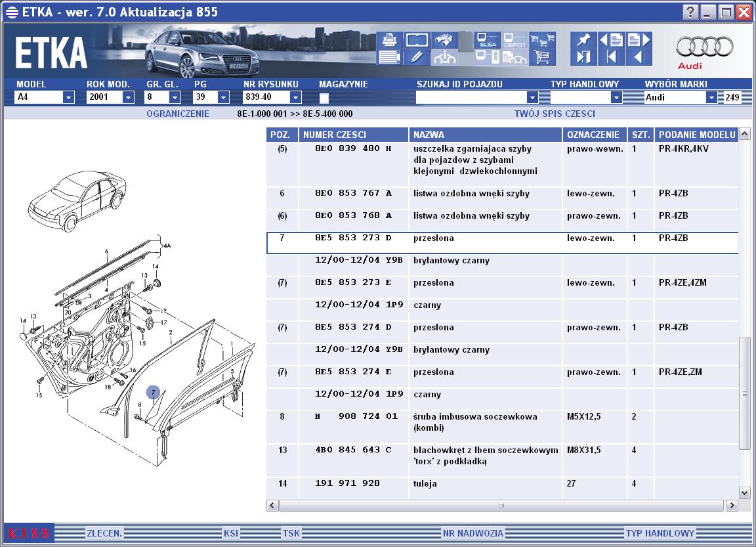
Task: Click the horizontal scrollbar thumb under parts list
Action: click(x=501, y=506)
